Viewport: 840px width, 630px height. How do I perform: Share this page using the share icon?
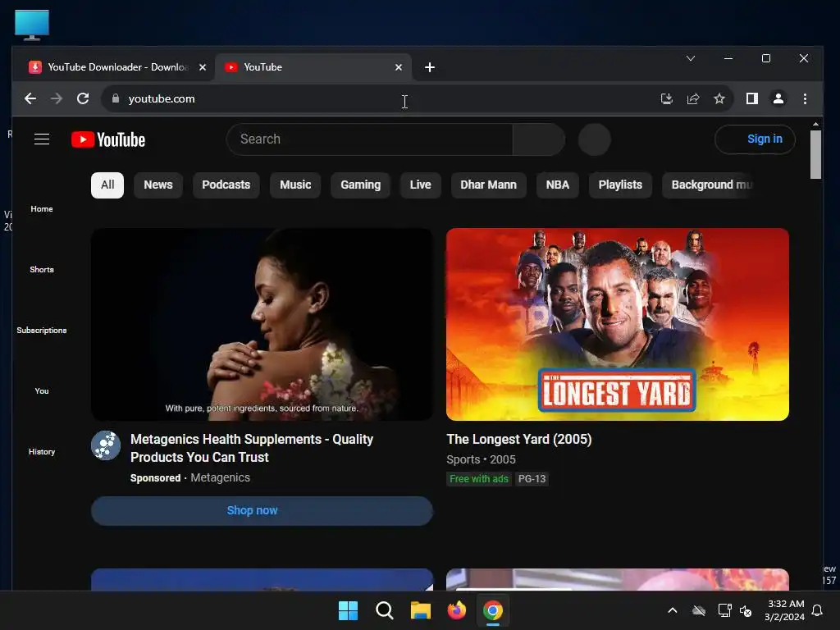tap(692, 98)
